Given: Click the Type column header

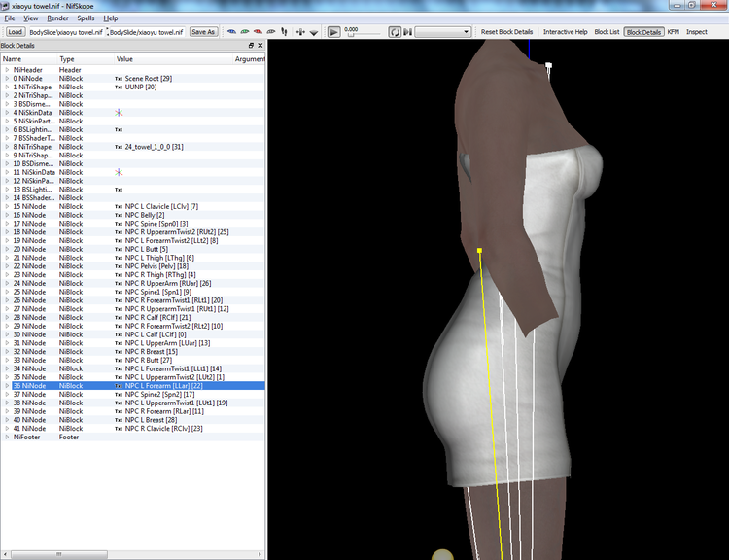Looking at the screenshot, I should tap(86, 59).
